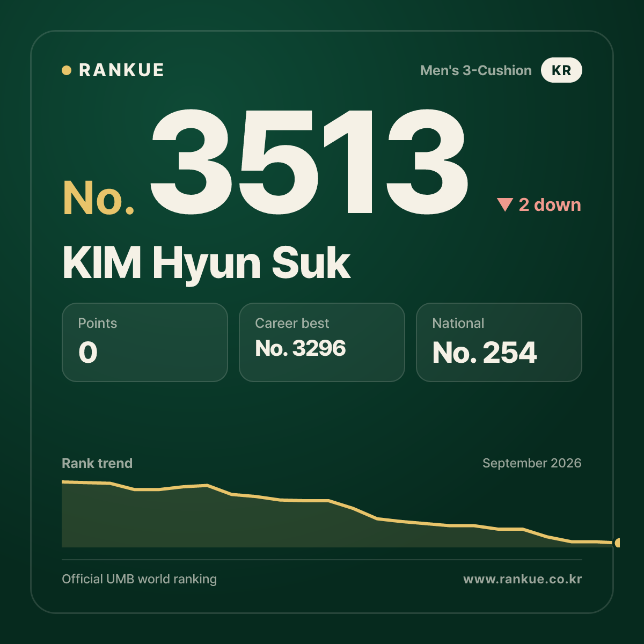Click the national rank No. 254
This screenshot has width=644, height=644.
(485, 353)
